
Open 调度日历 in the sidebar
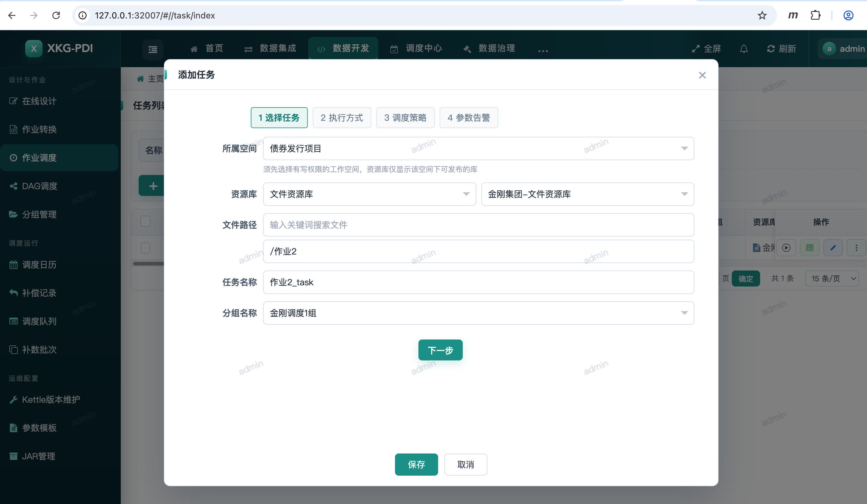click(59, 265)
